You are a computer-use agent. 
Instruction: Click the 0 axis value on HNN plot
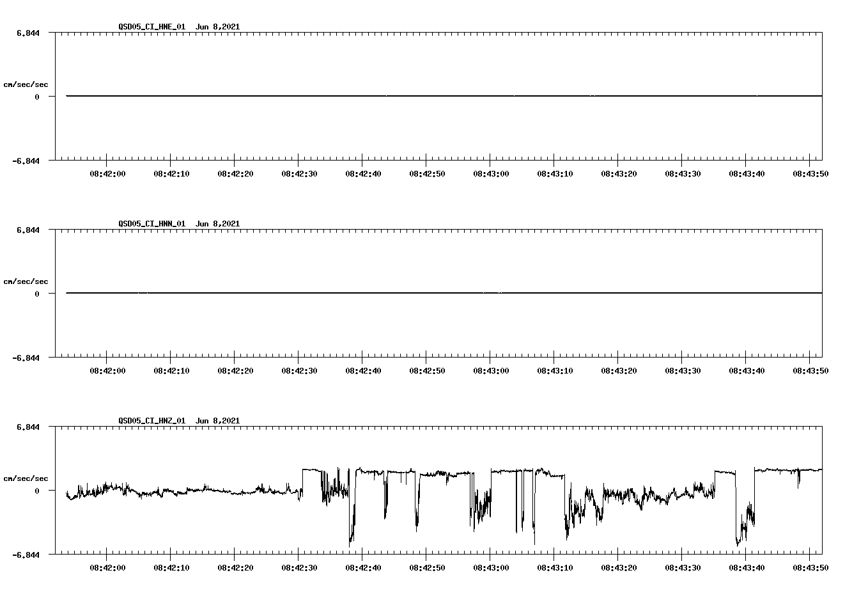coord(37,294)
